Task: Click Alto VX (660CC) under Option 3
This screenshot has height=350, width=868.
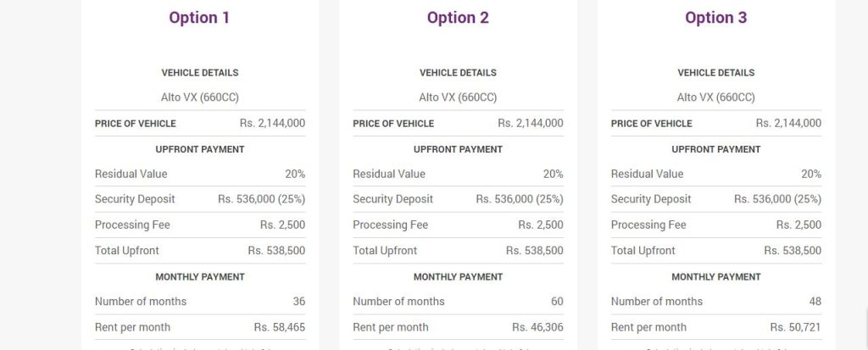Action: point(716,97)
